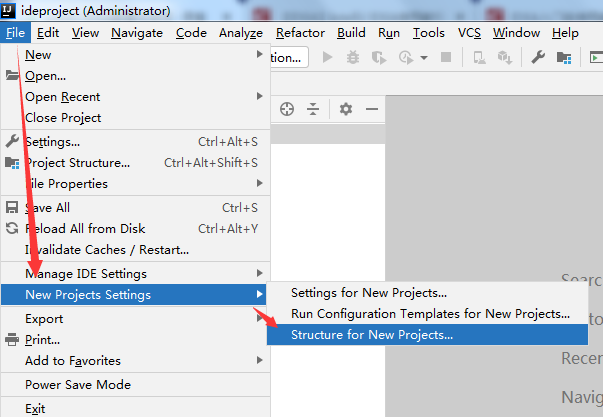603x417 pixels.
Task: Open the Run menu
Action: click(389, 33)
